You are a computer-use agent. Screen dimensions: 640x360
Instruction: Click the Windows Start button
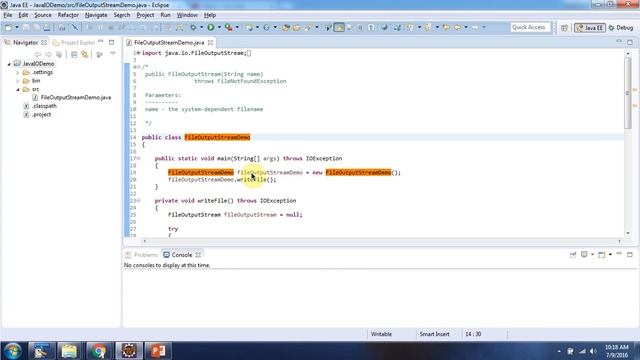12,351
